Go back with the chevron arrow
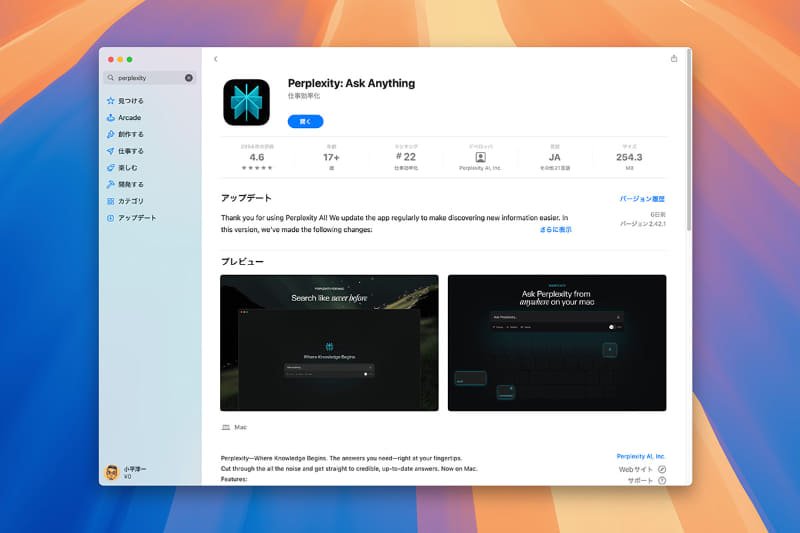800x533 pixels. pyautogui.click(x=216, y=59)
